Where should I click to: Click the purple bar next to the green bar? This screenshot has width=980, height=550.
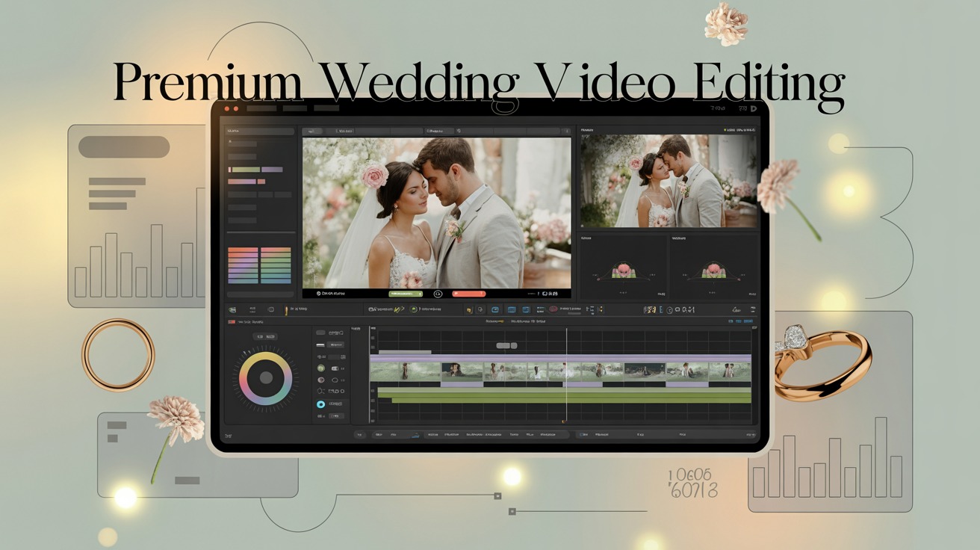click(x=272, y=170)
